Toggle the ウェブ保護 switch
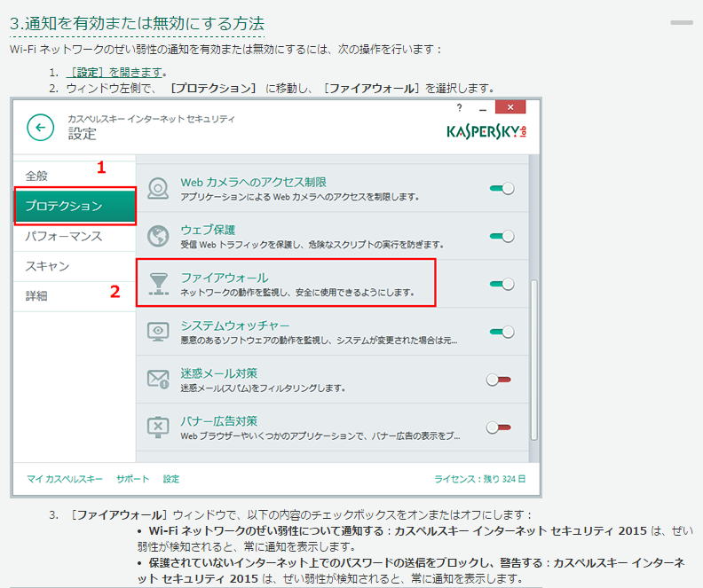 [502, 236]
